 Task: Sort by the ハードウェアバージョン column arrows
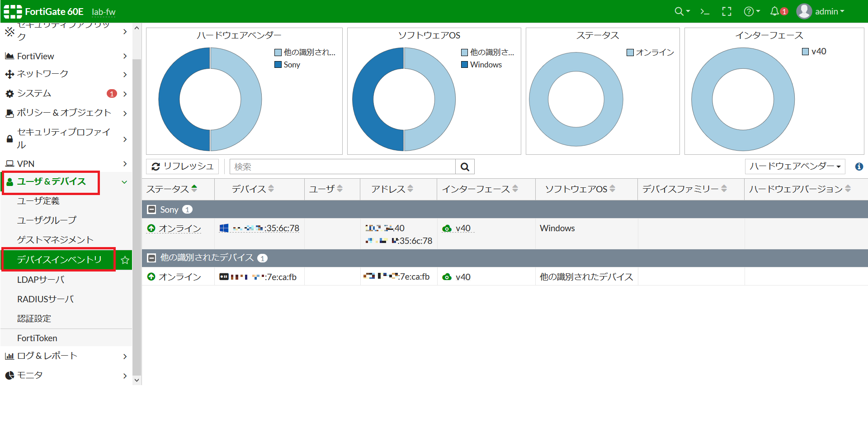(x=848, y=188)
